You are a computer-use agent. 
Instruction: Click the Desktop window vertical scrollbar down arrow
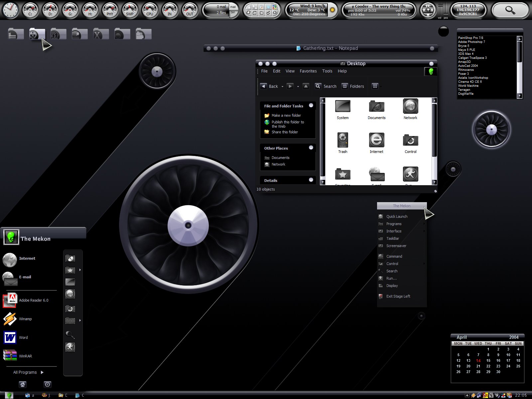click(434, 182)
